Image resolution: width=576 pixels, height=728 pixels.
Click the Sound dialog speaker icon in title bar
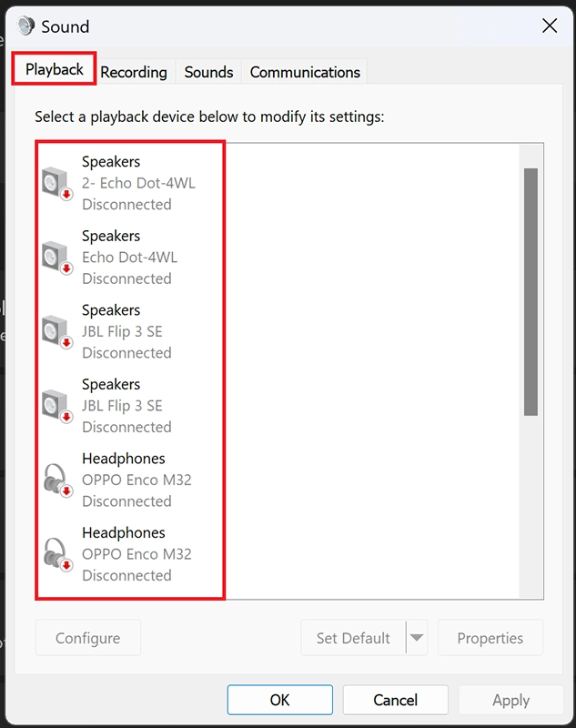pos(25,26)
